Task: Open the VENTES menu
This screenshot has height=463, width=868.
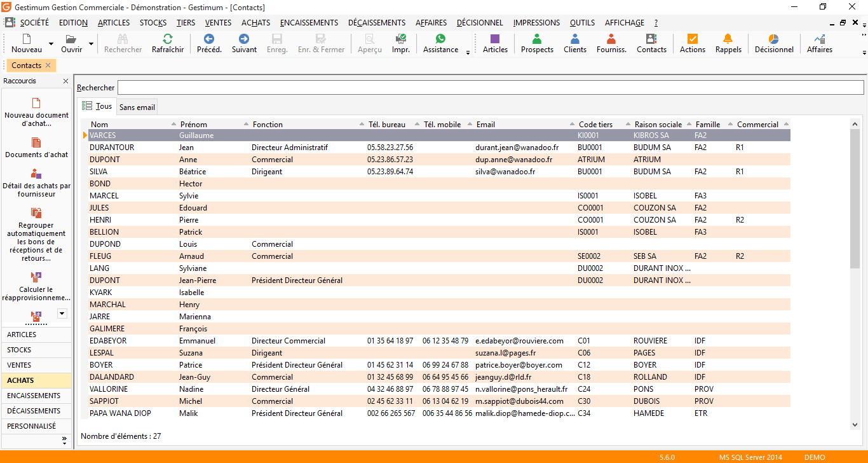Action: click(218, 22)
